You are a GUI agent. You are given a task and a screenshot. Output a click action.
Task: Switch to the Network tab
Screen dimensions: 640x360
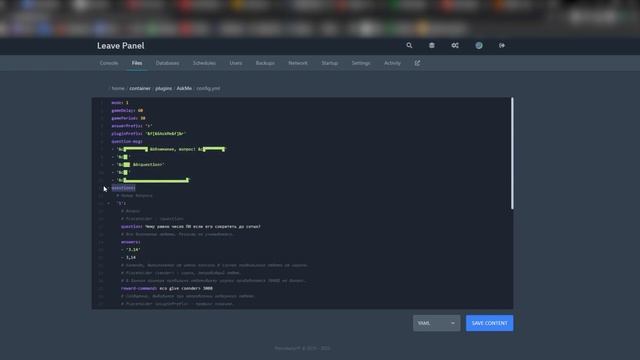tap(298, 63)
